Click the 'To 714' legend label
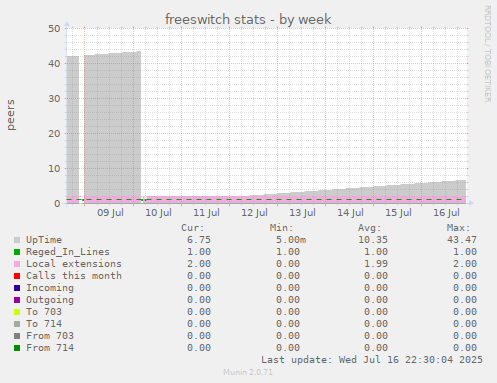 (x=44, y=324)
